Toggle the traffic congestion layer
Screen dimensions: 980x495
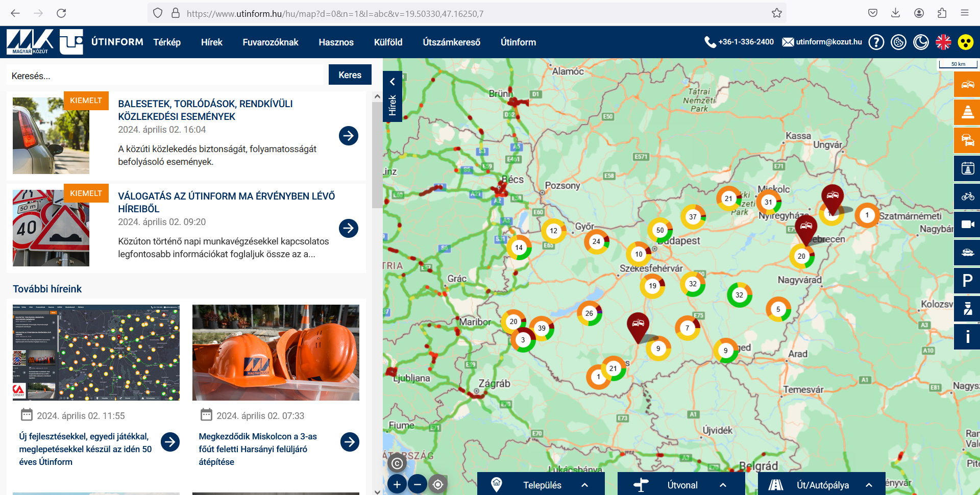967,140
